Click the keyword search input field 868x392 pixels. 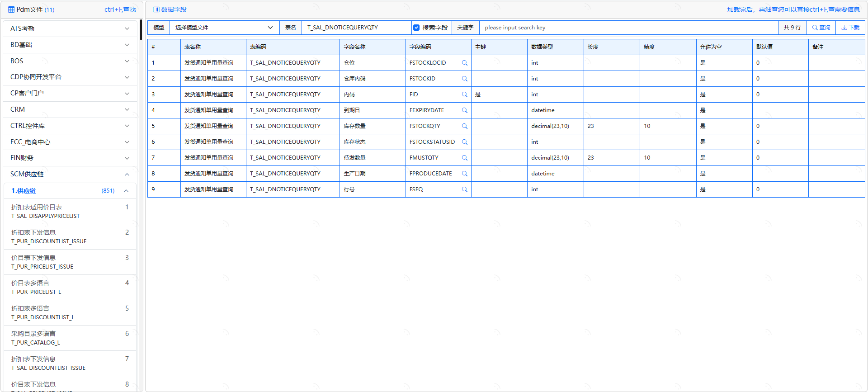pyautogui.click(x=628, y=28)
